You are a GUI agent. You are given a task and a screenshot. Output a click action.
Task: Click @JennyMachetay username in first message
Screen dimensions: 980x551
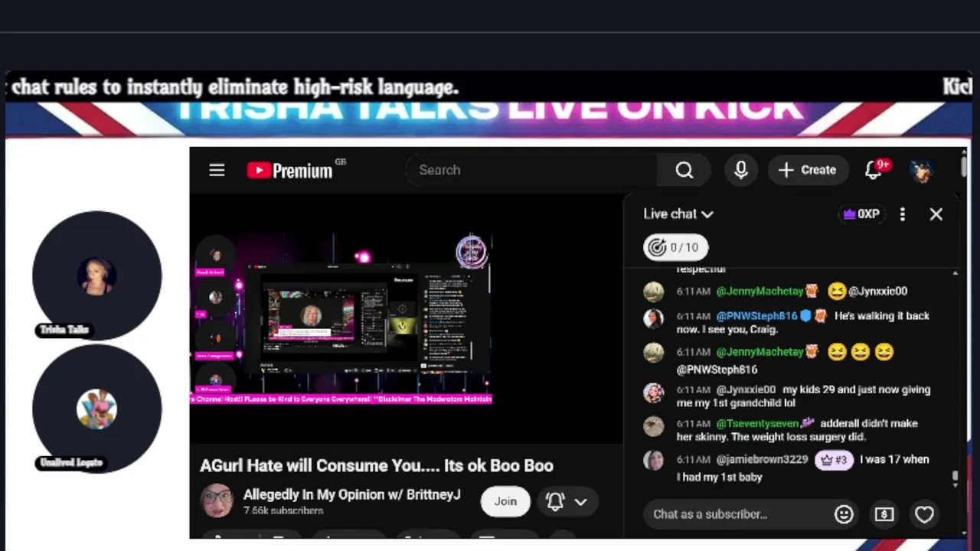[759, 291]
